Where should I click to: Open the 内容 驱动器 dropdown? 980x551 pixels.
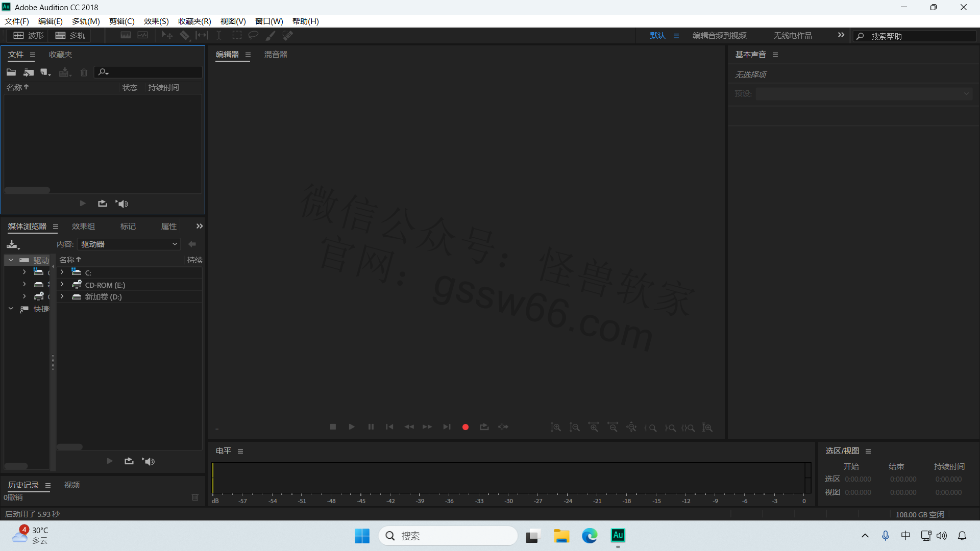pos(129,244)
